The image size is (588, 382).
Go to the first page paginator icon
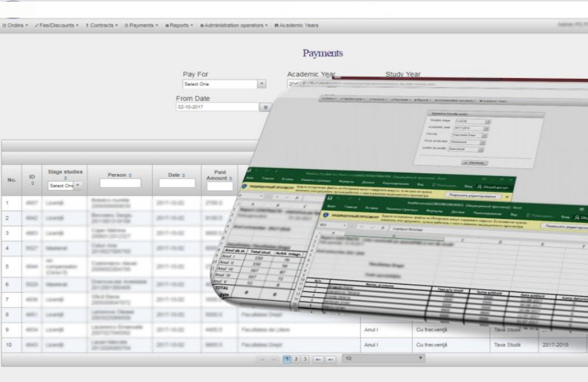pos(262,359)
